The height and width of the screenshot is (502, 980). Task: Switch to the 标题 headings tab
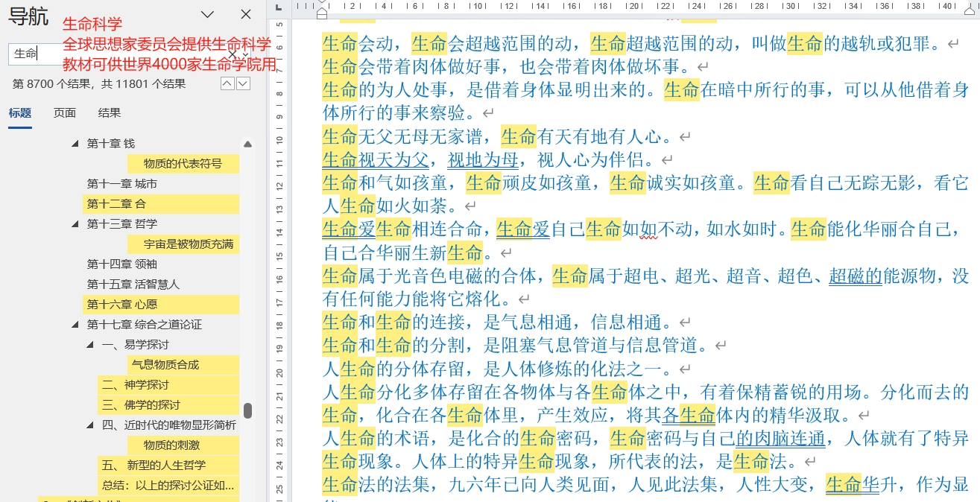click(20, 113)
